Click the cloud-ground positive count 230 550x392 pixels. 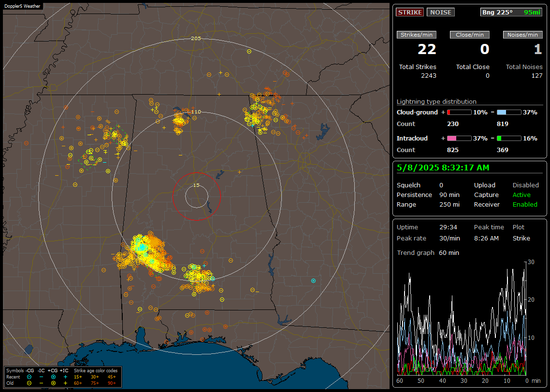pyautogui.click(x=453, y=124)
